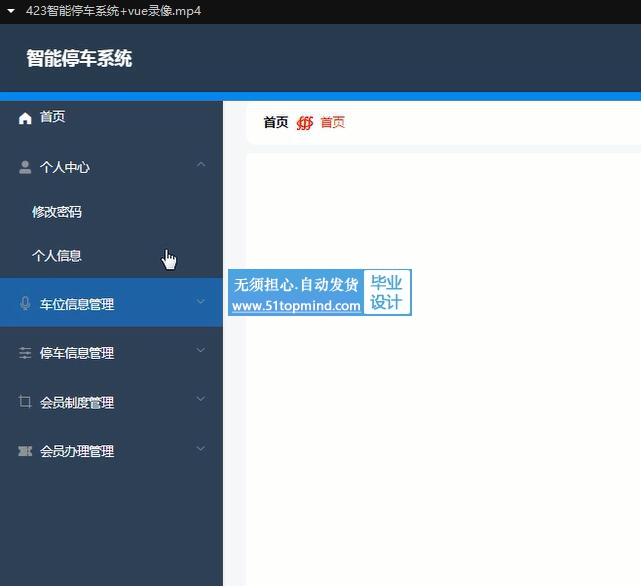The height and width of the screenshot is (586, 641).
Task: Open 个人信息 in the sidebar submenu
Action: pyautogui.click(x=57, y=256)
